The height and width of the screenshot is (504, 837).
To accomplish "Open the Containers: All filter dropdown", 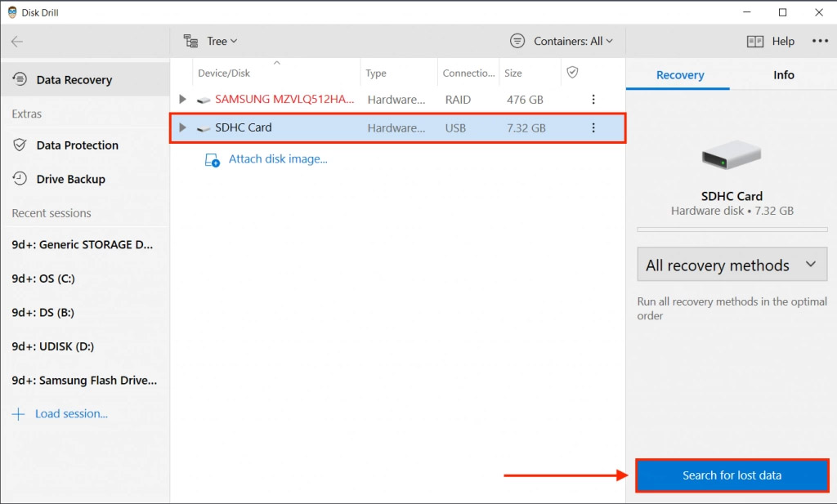I will [x=573, y=41].
